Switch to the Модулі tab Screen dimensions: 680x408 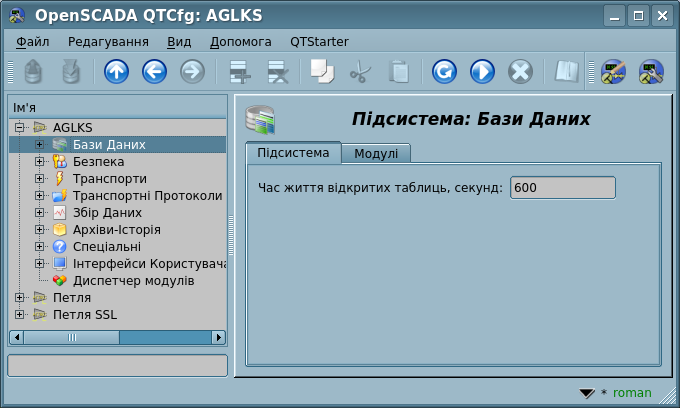point(376,153)
